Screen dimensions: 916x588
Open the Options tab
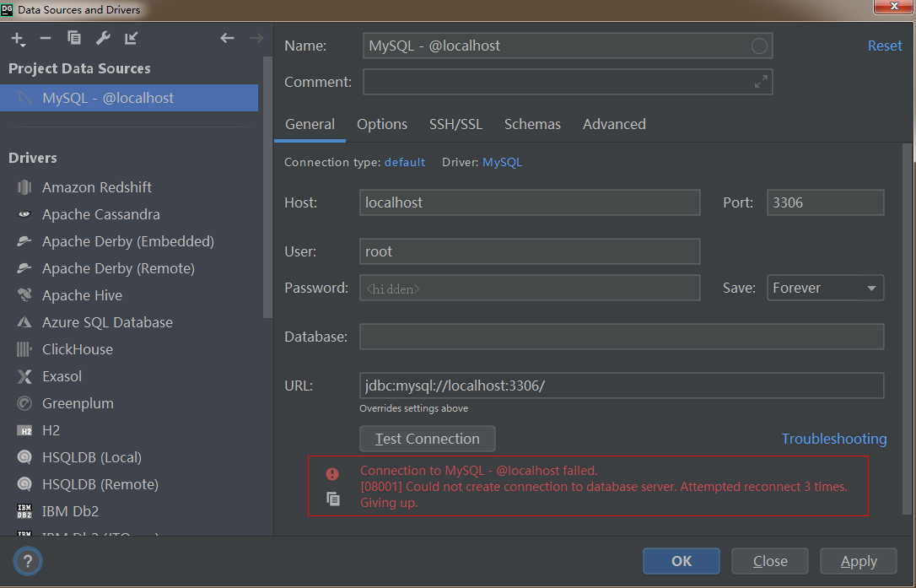pyautogui.click(x=382, y=125)
